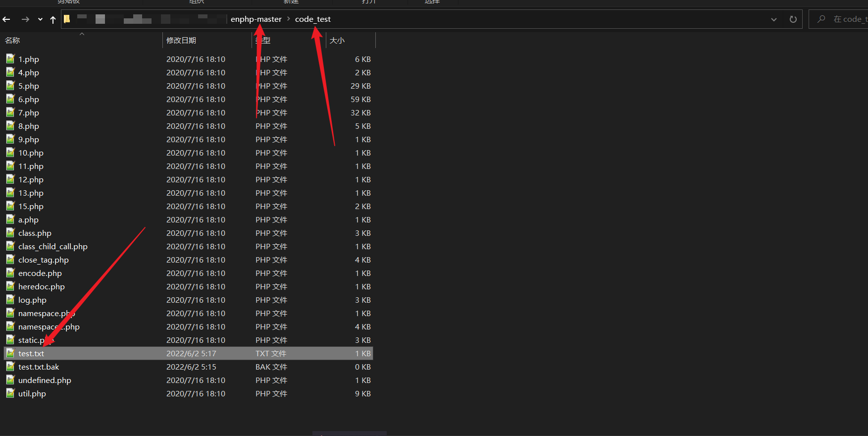The image size is (868, 436).
Task: Select file icon of class.php
Action: tap(10, 233)
